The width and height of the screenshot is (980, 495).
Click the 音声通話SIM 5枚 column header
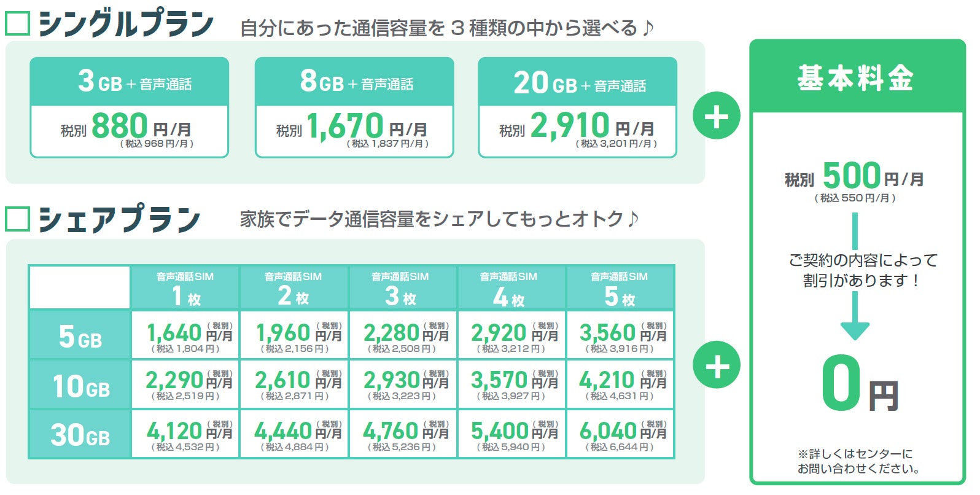click(x=620, y=288)
